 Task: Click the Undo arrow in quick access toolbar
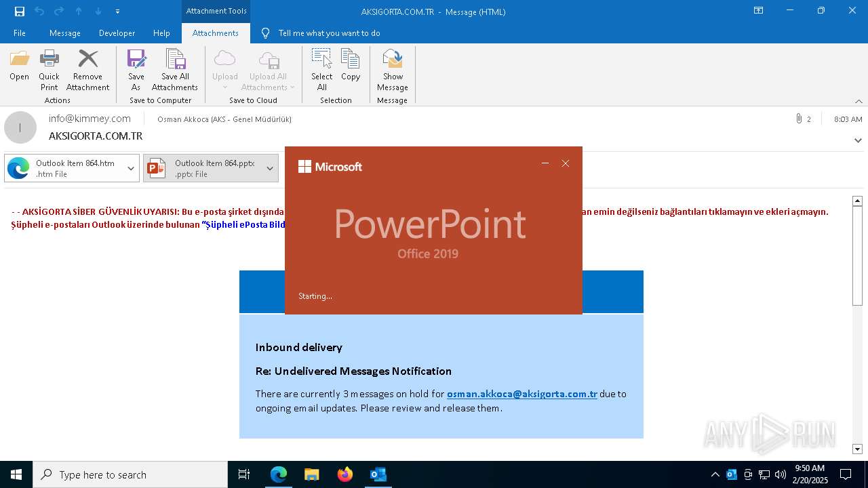[39, 12]
